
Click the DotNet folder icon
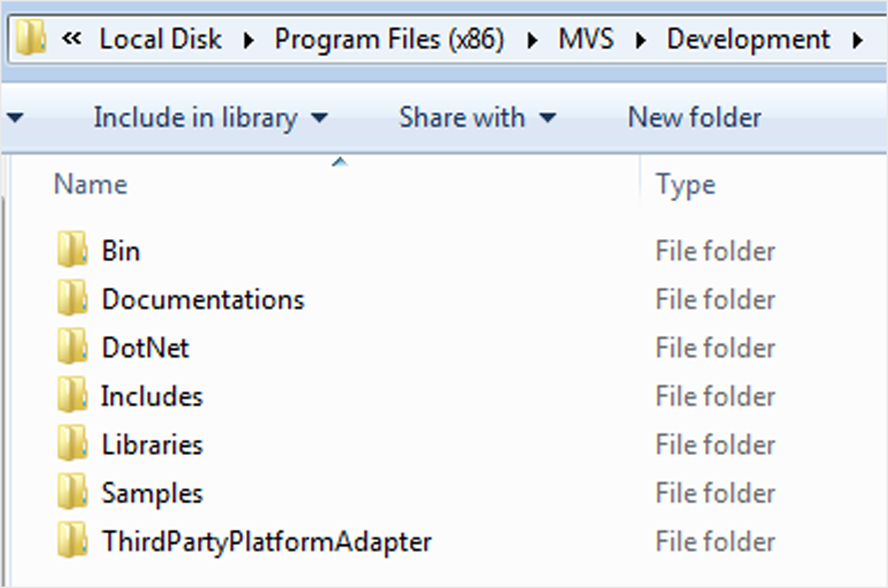(72, 347)
